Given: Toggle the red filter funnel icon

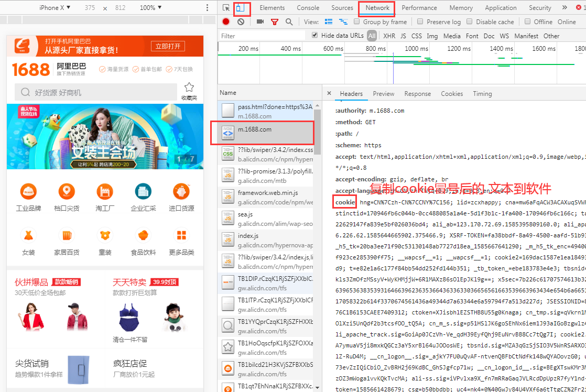Looking at the screenshot, I should coord(275,22).
